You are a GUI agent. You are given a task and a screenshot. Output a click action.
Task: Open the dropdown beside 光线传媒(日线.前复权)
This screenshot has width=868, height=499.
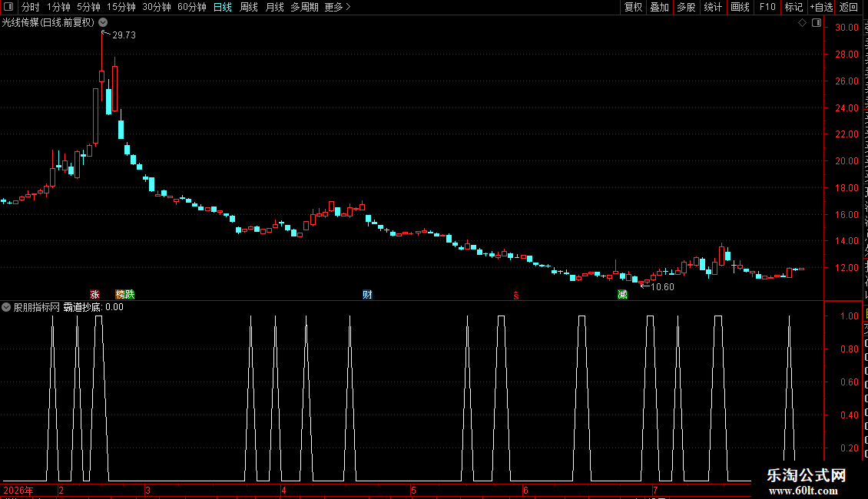[103, 23]
